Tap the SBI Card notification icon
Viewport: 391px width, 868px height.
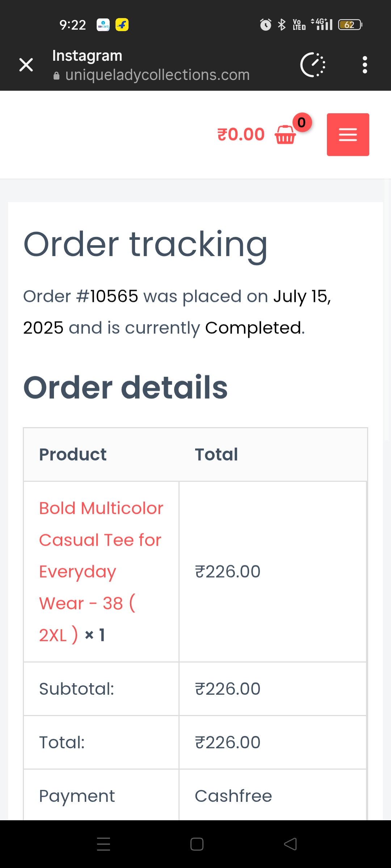tap(103, 25)
